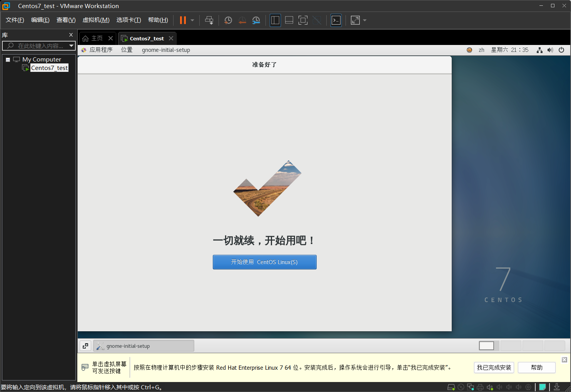Open the GNOME volume speaker icon
This screenshot has height=392, width=571.
point(550,50)
